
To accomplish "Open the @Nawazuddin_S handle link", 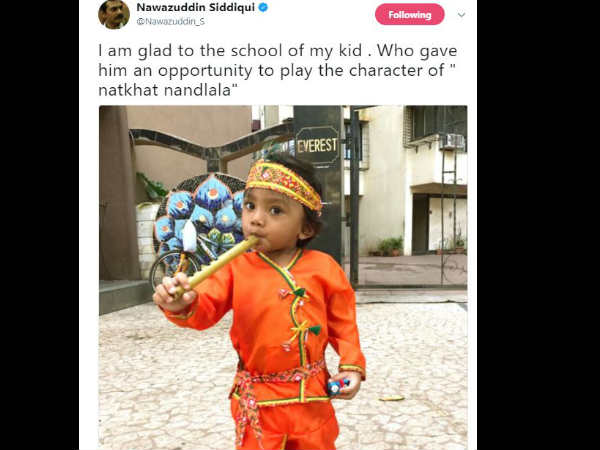I will point(171,21).
